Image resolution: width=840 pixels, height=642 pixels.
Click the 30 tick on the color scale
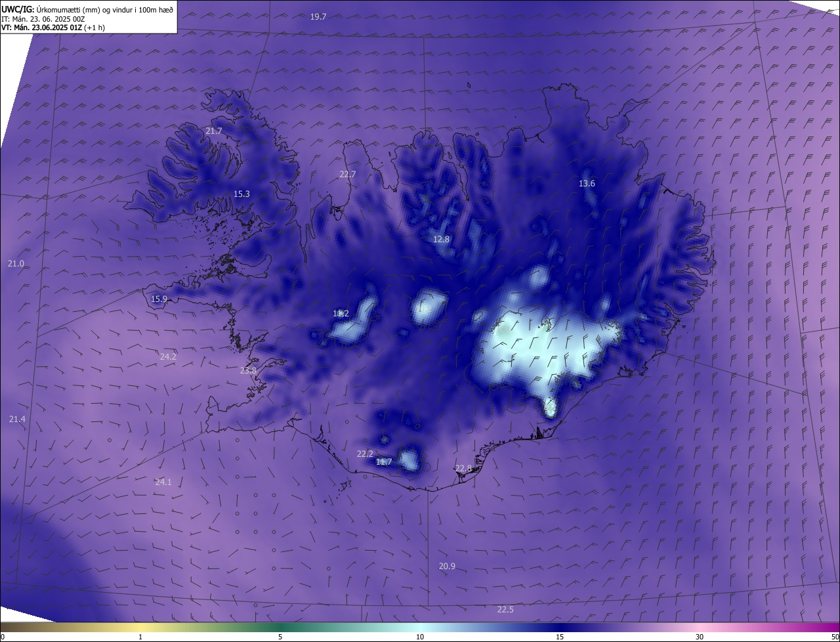[700, 637]
